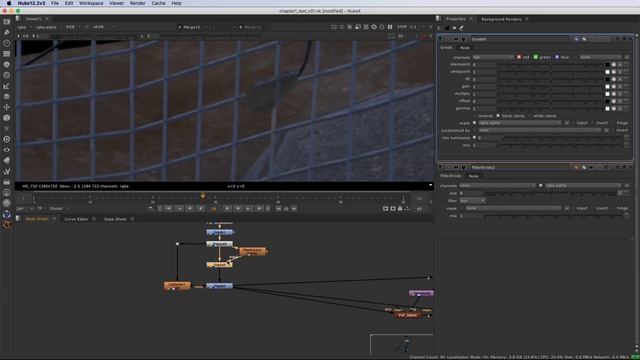The height and width of the screenshot is (360, 640).
Task: Open the viewer sRGB colorspace dropdown
Action: point(103,27)
